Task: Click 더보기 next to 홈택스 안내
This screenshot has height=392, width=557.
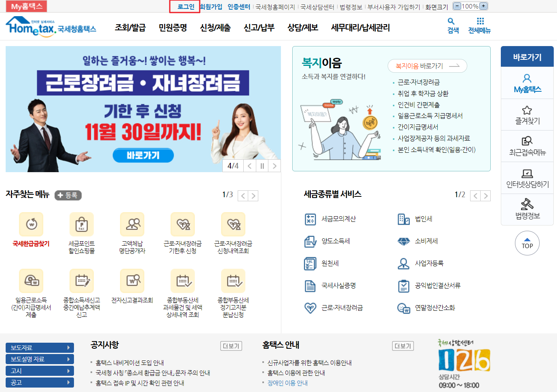Action: pos(403,346)
